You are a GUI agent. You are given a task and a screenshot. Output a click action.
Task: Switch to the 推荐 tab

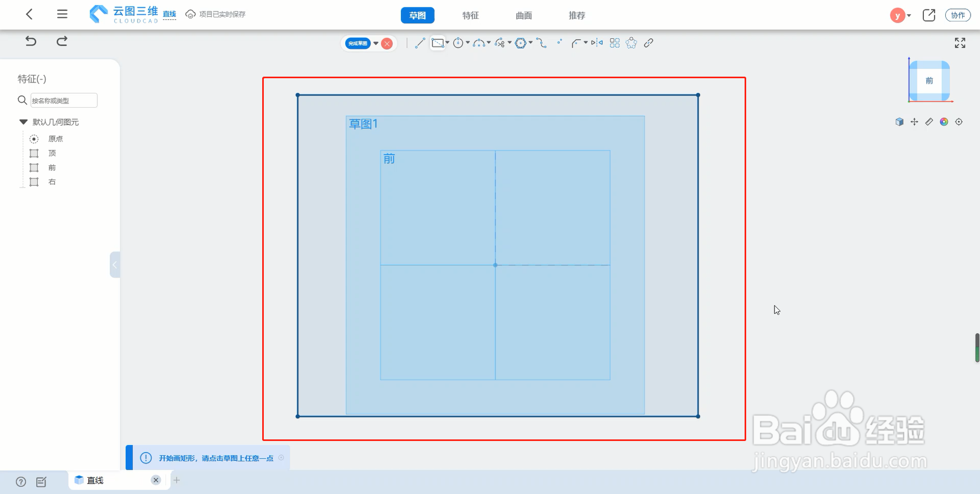click(577, 15)
